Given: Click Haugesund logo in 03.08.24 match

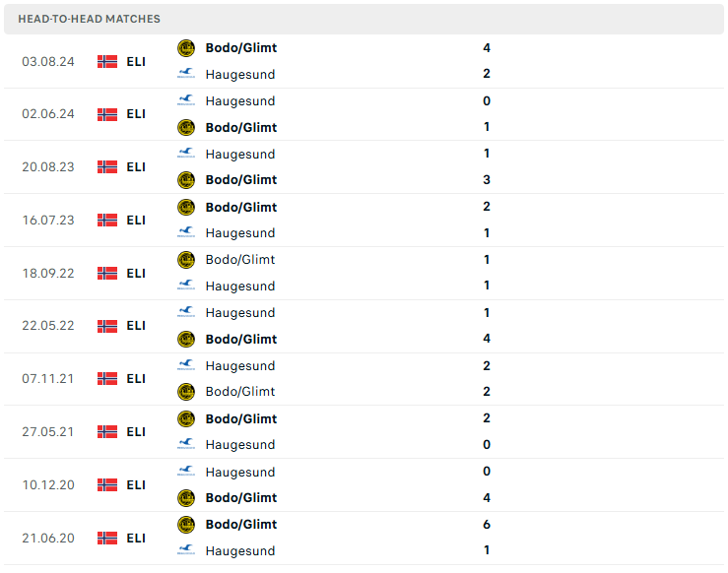Looking at the screenshot, I should pyautogui.click(x=186, y=75).
